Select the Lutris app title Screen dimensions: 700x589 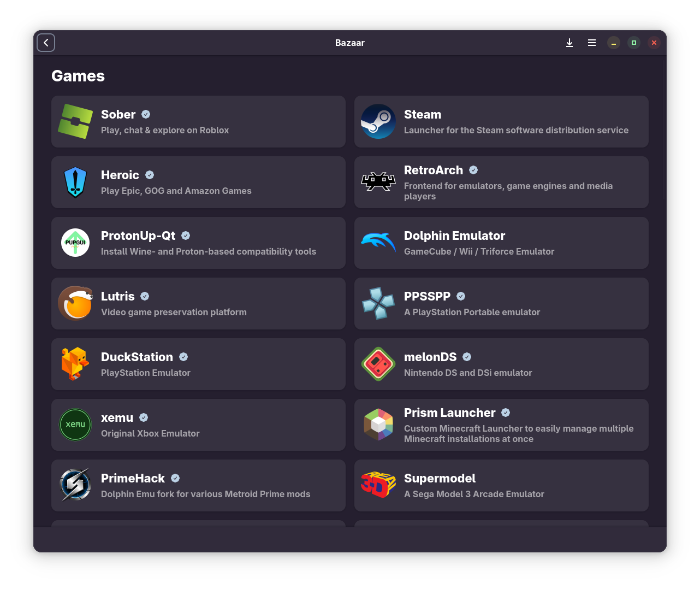pyautogui.click(x=118, y=296)
